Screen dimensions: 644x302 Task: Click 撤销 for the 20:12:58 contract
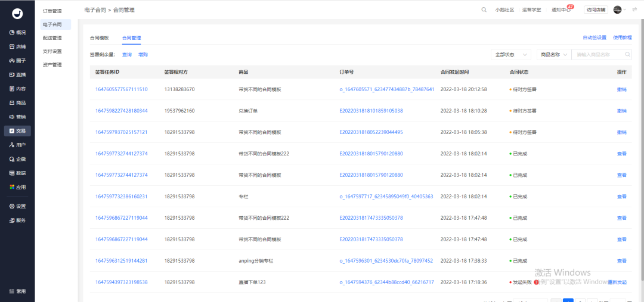(622, 89)
